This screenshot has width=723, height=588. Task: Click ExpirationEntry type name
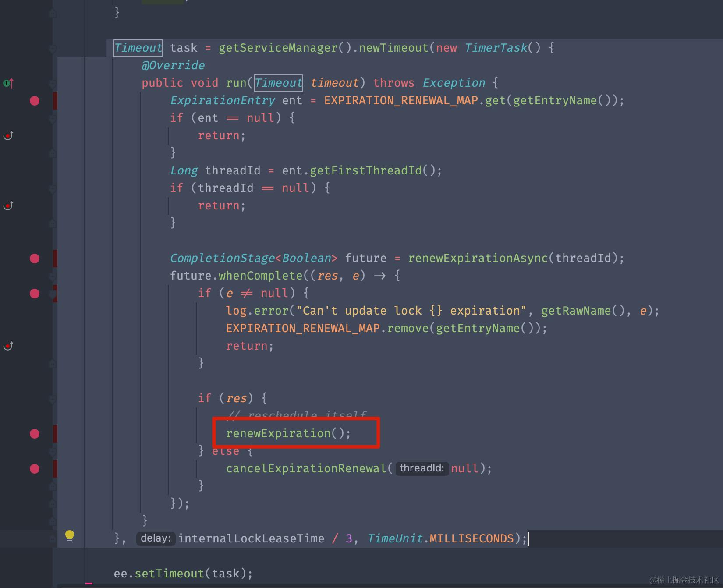point(223,100)
